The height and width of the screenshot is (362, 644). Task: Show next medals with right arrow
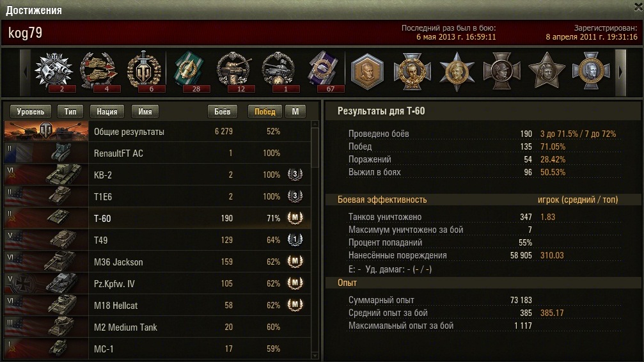[x=620, y=72]
